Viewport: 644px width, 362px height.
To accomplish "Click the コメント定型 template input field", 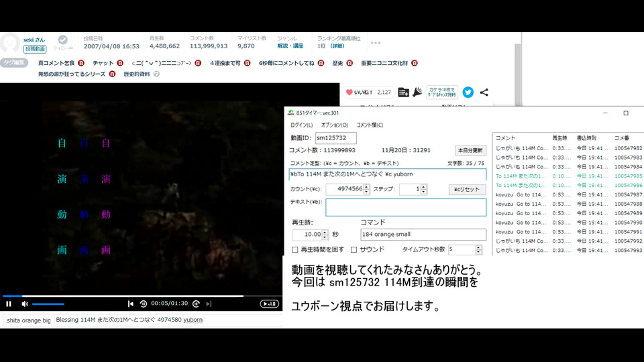I will click(x=387, y=174).
